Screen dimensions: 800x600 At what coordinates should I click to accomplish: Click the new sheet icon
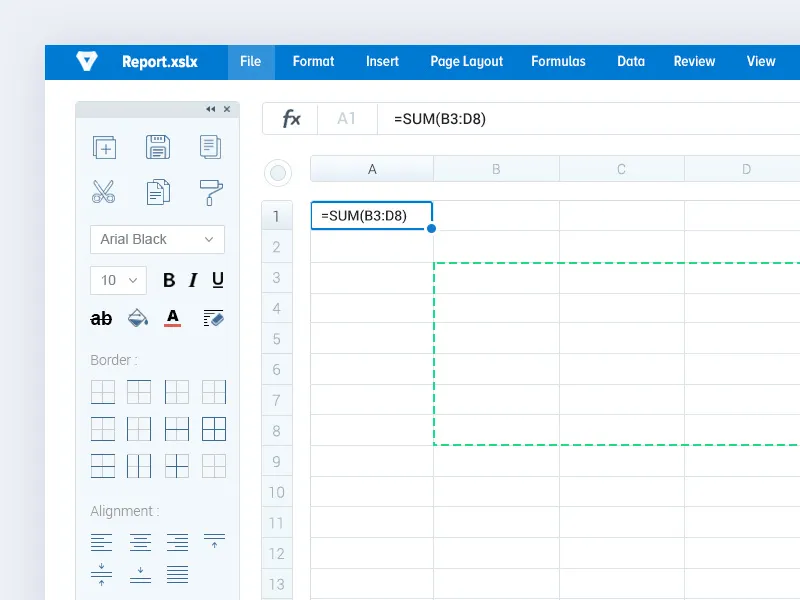click(104, 147)
